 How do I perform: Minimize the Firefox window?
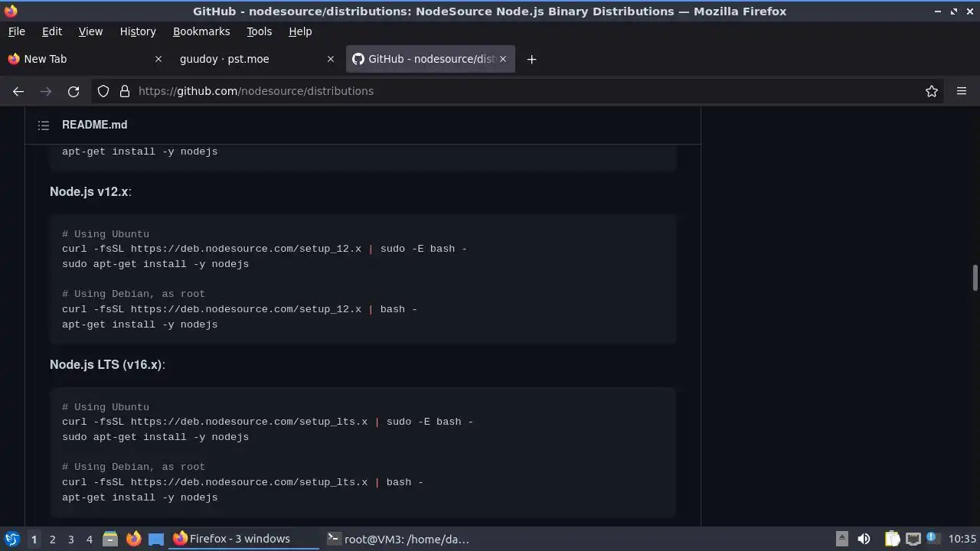tap(938, 11)
